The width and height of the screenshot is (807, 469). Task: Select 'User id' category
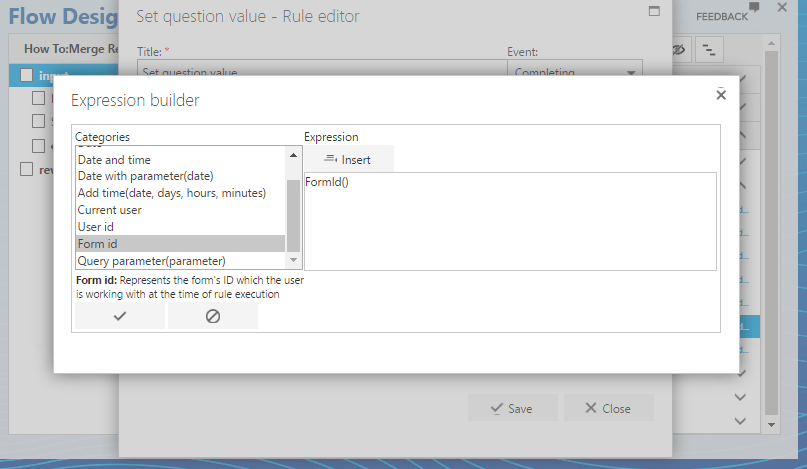pyautogui.click(x=180, y=227)
